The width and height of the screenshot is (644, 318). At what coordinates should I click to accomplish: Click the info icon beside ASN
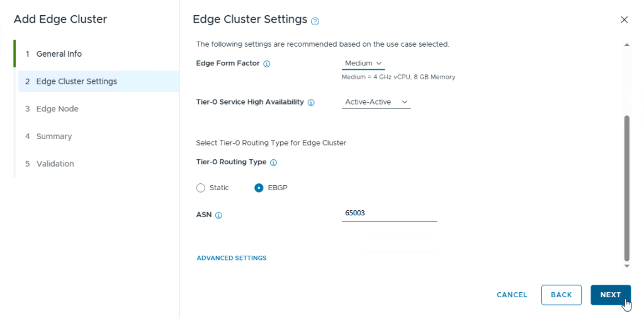(x=218, y=215)
